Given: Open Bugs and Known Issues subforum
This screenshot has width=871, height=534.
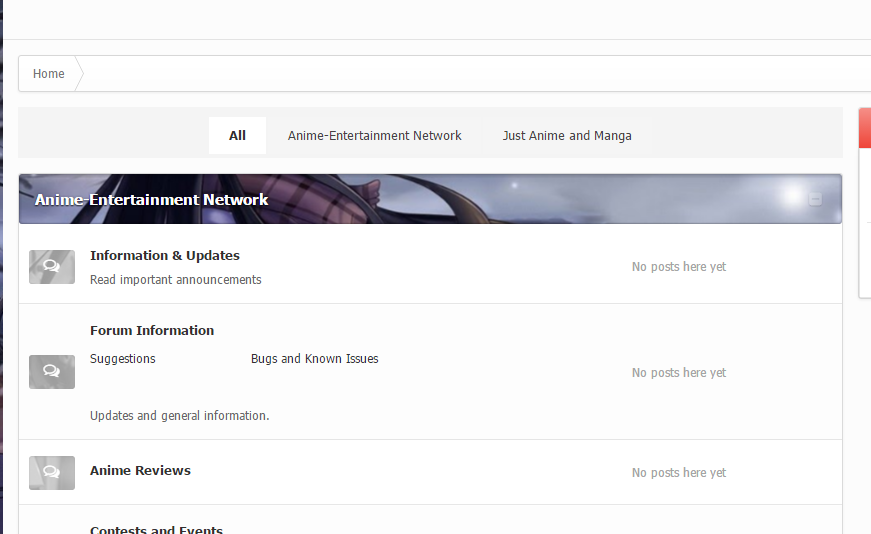Looking at the screenshot, I should pyautogui.click(x=314, y=358).
